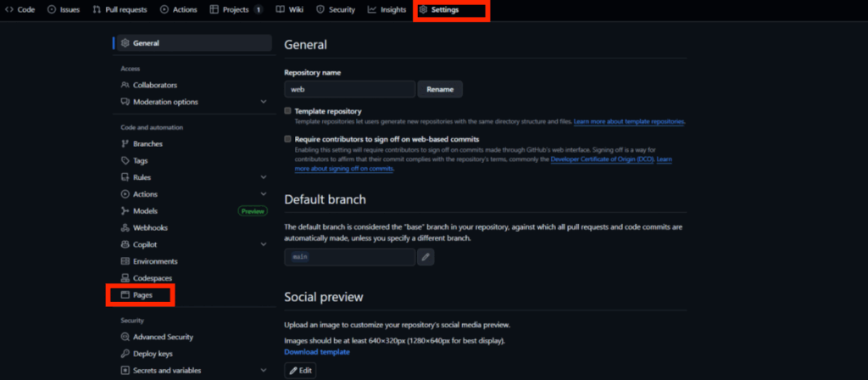The width and height of the screenshot is (868, 380).
Task: Click the pencil icon to edit default branch
Action: (x=426, y=257)
